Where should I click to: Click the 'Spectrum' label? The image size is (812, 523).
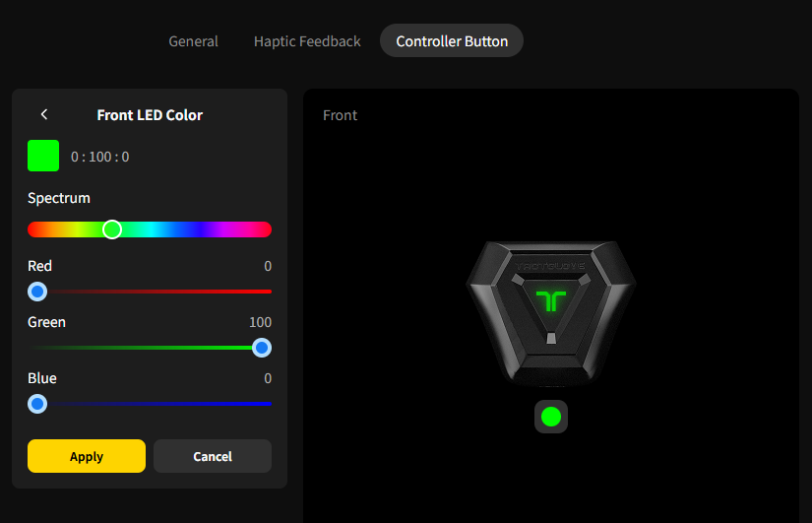pyautogui.click(x=59, y=198)
